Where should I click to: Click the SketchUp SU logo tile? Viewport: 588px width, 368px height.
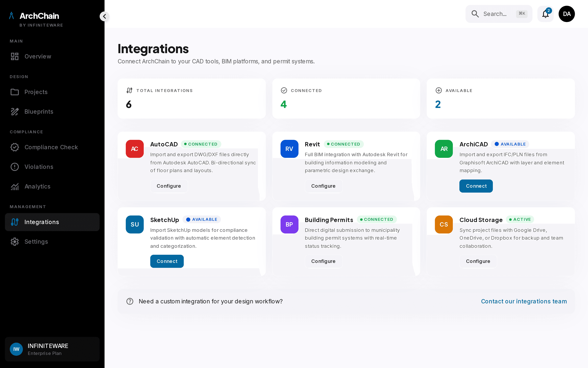click(x=135, y=224)
